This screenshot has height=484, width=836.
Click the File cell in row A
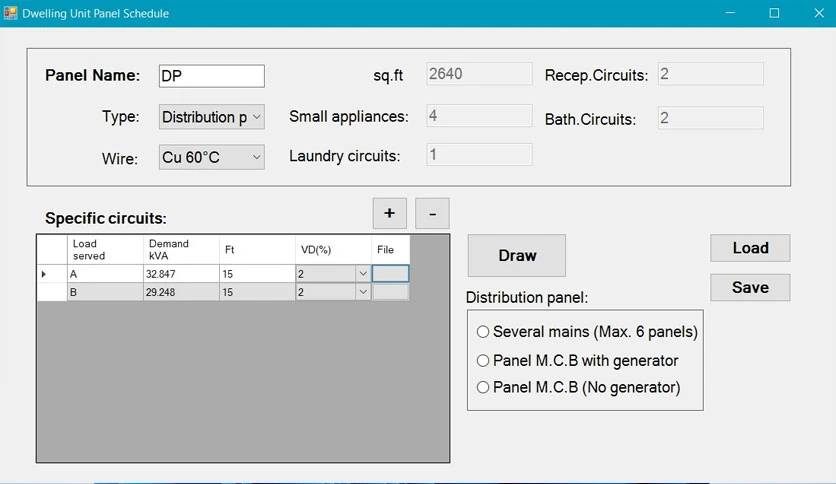390,273
